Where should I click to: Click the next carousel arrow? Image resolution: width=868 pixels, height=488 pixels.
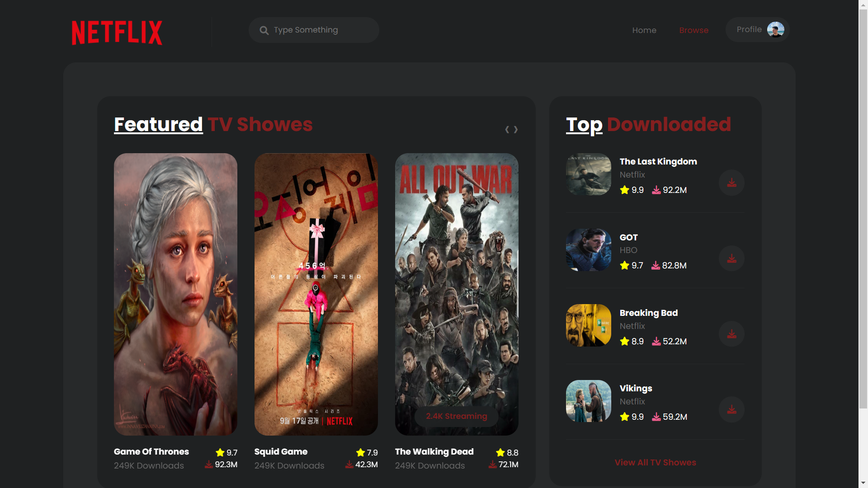click(x=517, y=130)
